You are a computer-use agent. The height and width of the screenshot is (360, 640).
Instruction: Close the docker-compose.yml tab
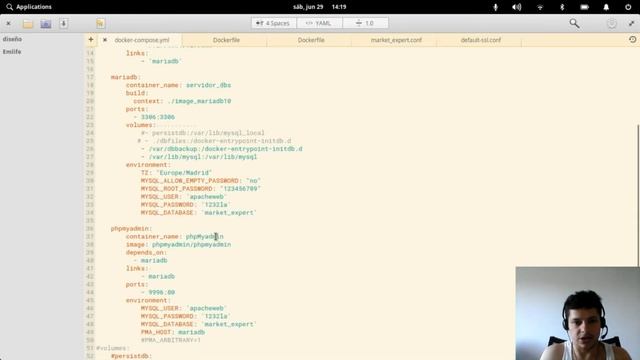coord(105,40)
